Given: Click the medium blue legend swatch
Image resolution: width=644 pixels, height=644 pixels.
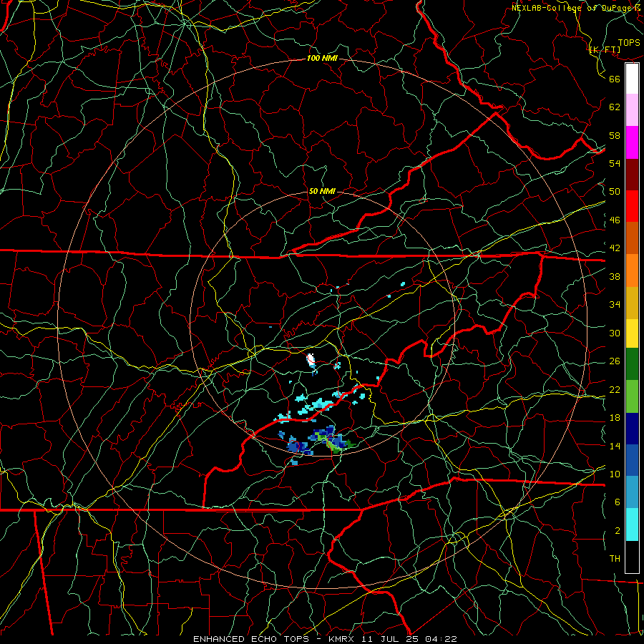Looking at the screenshot, I should point(632,460).
